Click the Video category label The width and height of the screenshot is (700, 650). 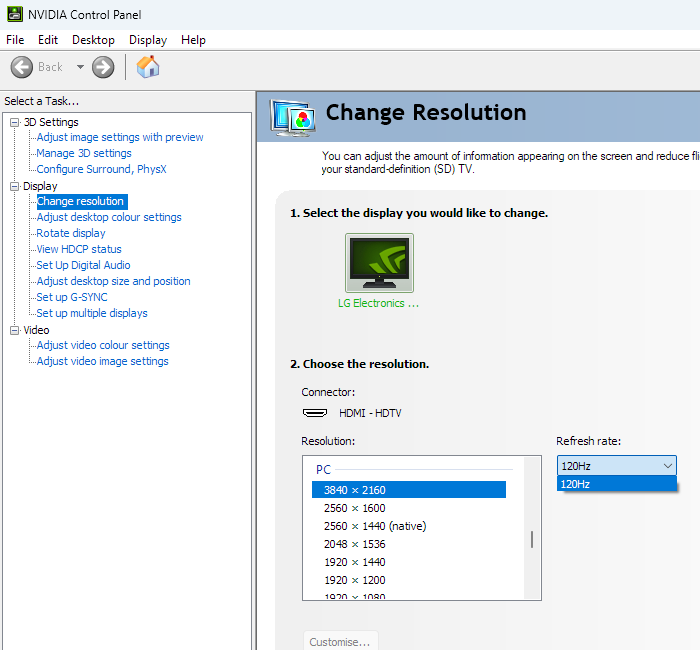(x=36, y=330)
